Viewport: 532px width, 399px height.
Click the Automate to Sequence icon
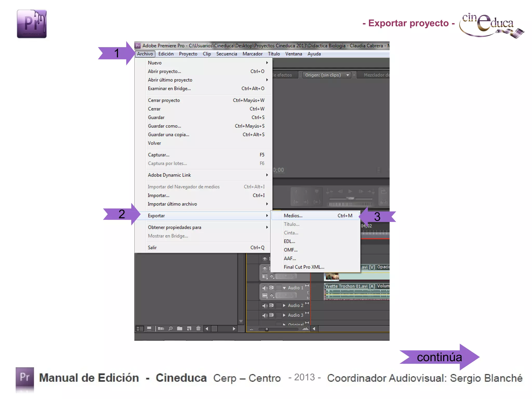click(161, 329)
